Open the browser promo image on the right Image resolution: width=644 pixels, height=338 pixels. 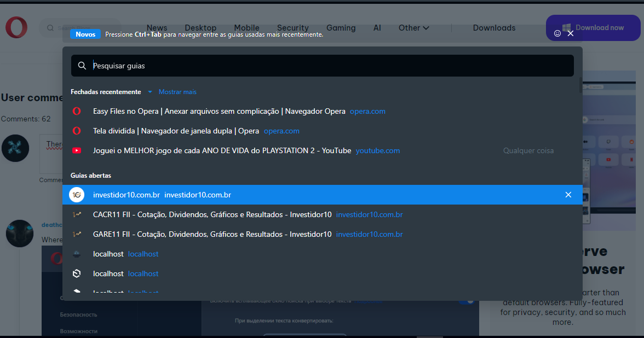[609, 150]
